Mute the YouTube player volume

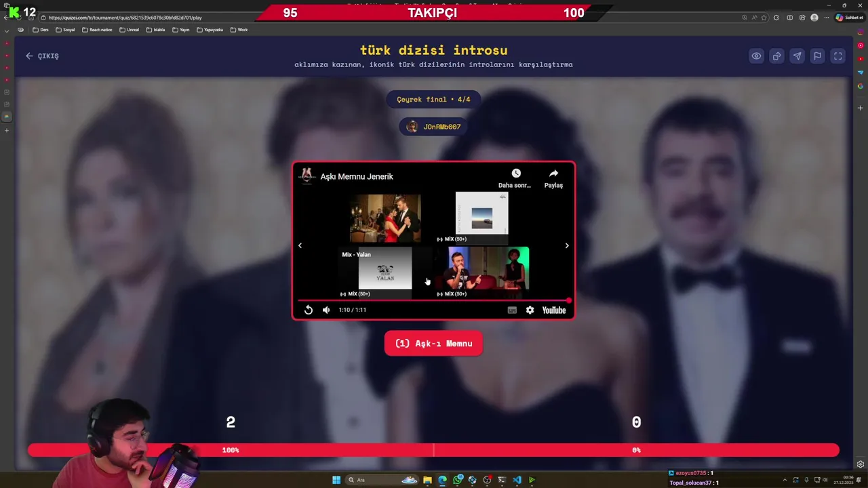pos(326,310)
